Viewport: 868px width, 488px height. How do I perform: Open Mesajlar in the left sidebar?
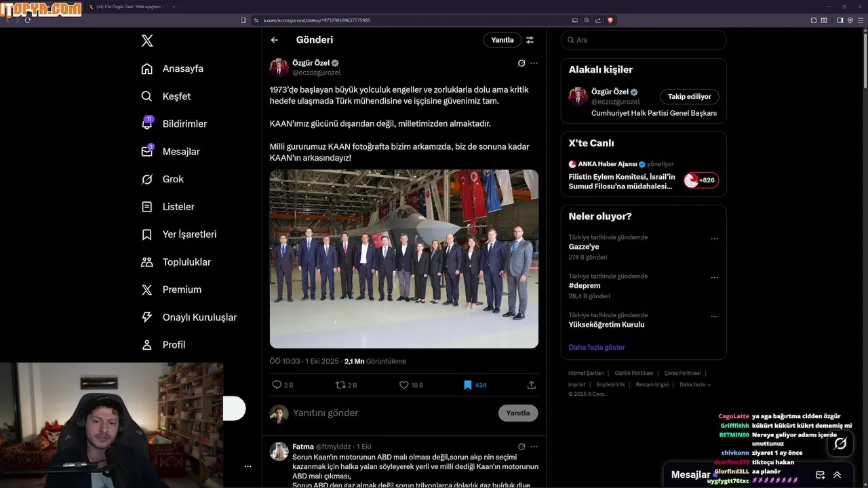tap(170, 151)
